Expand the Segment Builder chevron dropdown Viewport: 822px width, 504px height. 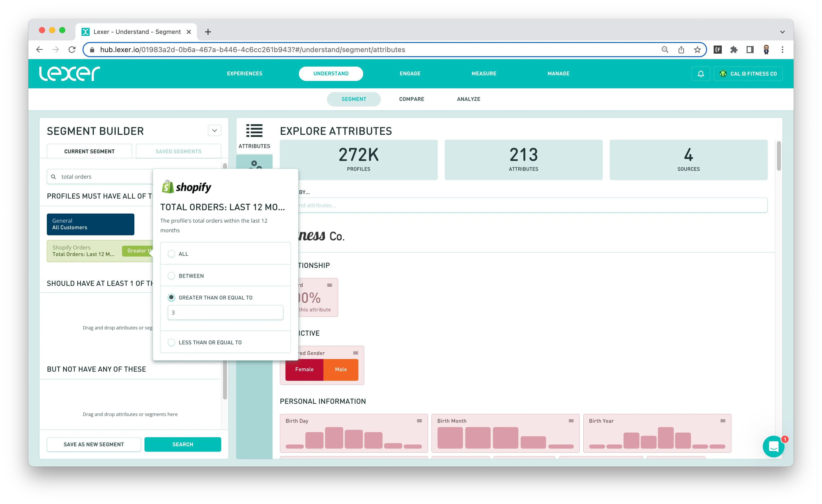[x=215, y=130]
